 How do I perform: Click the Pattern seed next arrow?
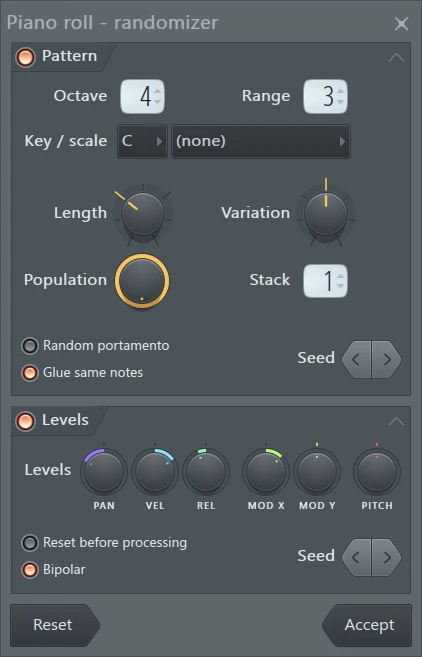tap(386, 360)
